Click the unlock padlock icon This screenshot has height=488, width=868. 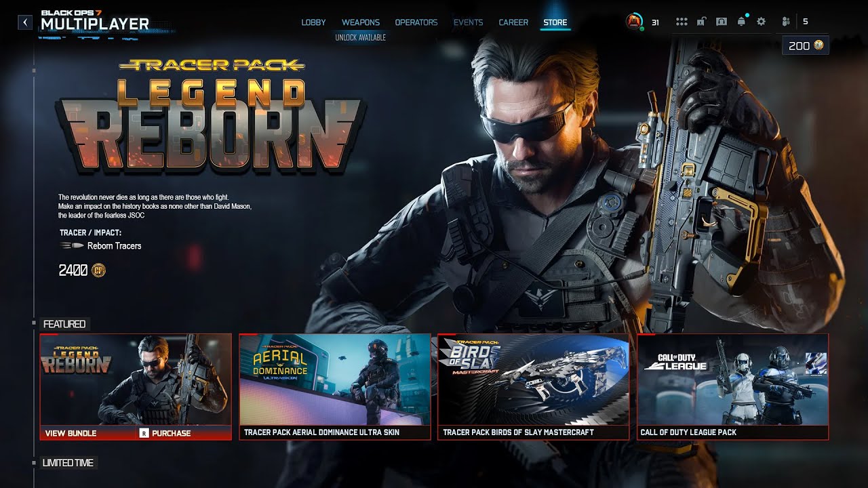(703, 22)
